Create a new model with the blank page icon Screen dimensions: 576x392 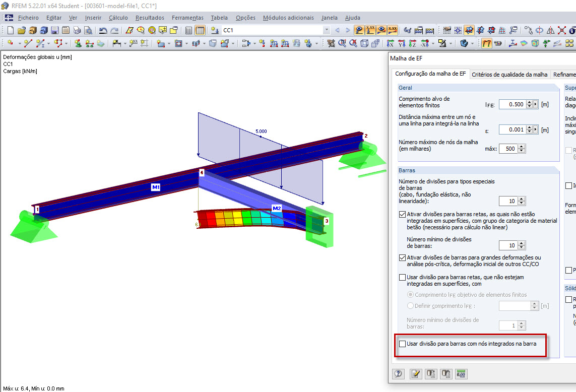[10, 30]
